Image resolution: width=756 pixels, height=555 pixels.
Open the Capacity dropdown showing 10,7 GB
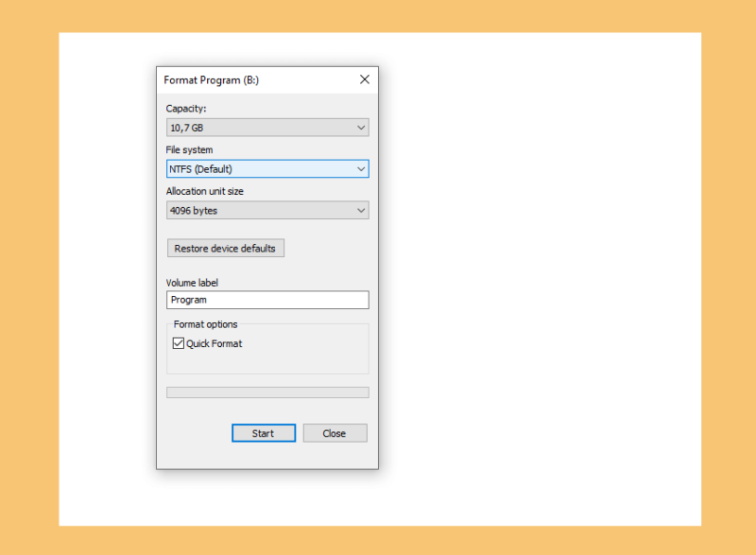click(x=267, y=128)
